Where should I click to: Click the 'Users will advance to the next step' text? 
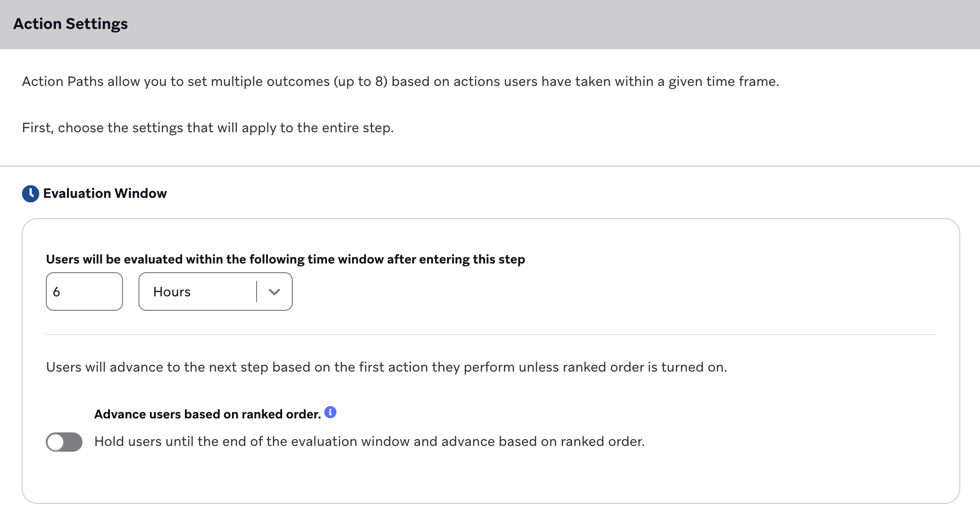pos(386,367)
